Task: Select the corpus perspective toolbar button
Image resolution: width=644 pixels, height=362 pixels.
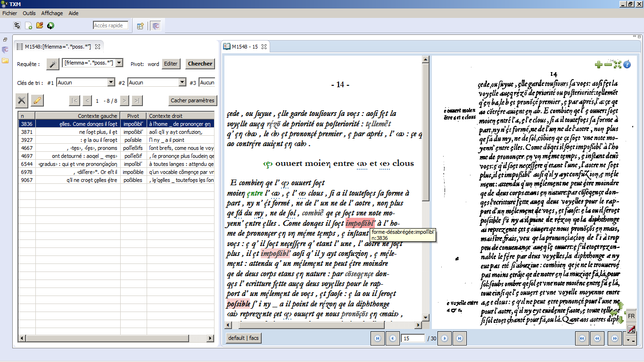Action: click(x=156, y=26)
